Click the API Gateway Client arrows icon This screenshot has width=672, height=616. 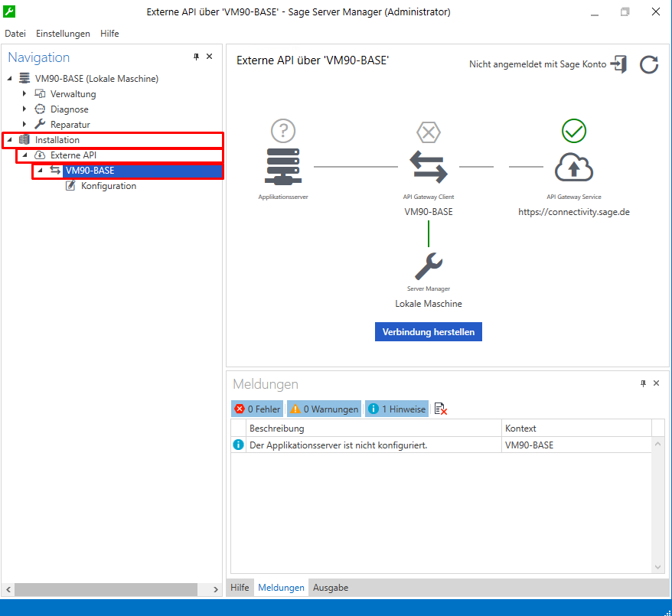tap(428, 167)
